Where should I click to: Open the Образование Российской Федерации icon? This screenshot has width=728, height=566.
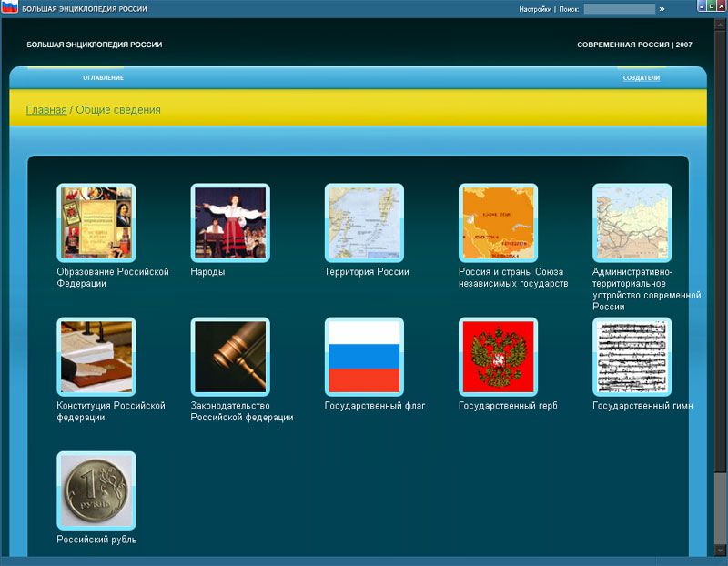[x=96, y=223]
